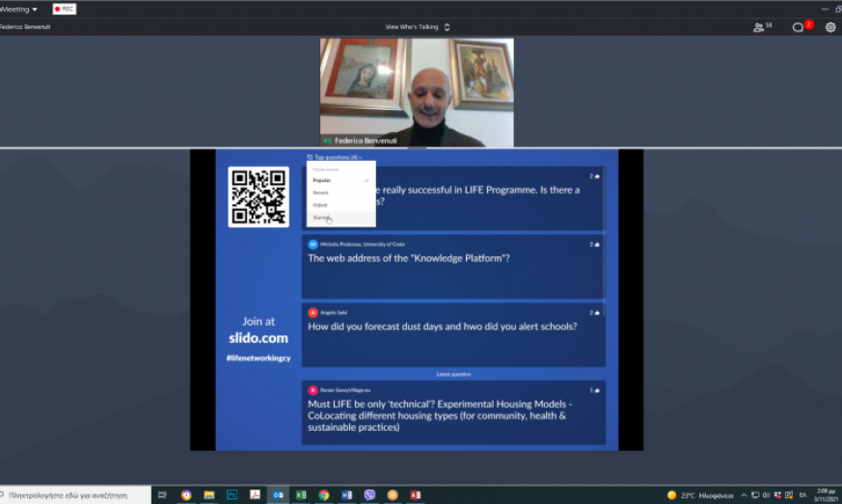Open Viber from the taskbar
The image size is (842, 504).
click(369, 495)
